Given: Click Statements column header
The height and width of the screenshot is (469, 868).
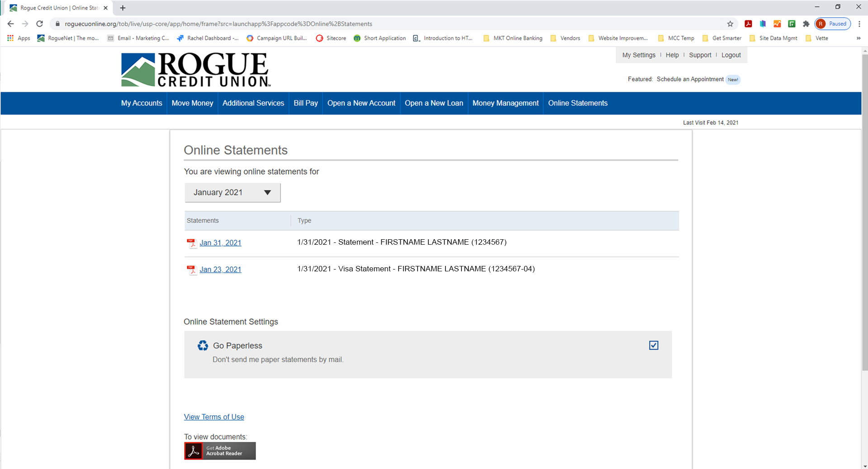Looking at the screenshot, I should [203, 221].
